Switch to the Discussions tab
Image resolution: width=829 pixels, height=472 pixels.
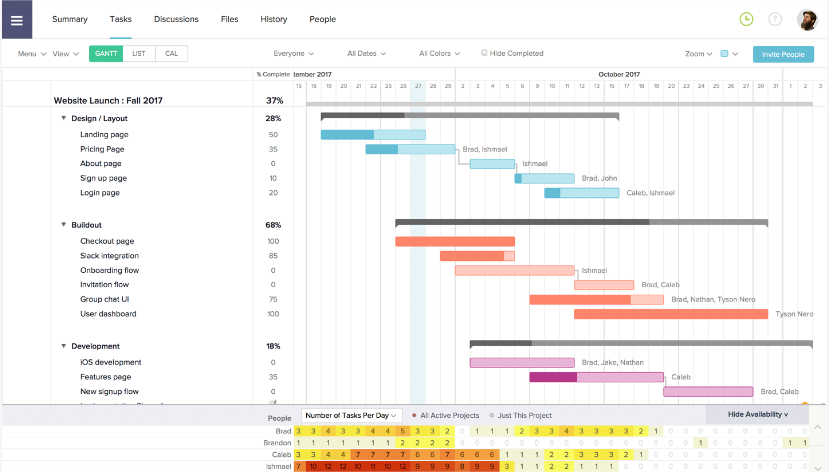point(176,19)
